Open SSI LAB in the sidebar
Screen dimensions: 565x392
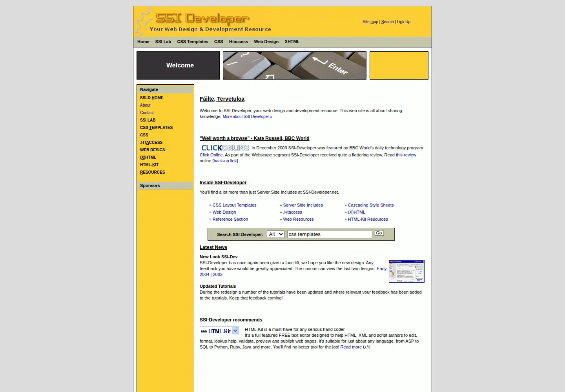pos(148,120)
